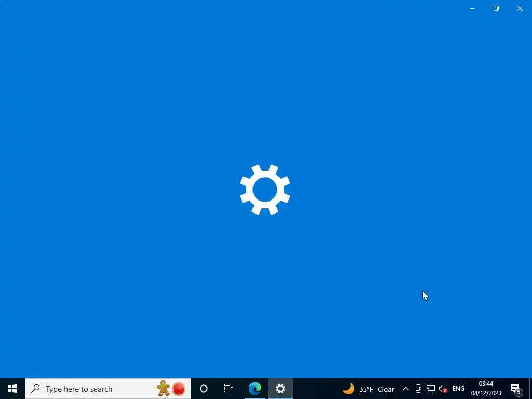
Task: Minimize the Settings window
Action: [x=472, y=8]
